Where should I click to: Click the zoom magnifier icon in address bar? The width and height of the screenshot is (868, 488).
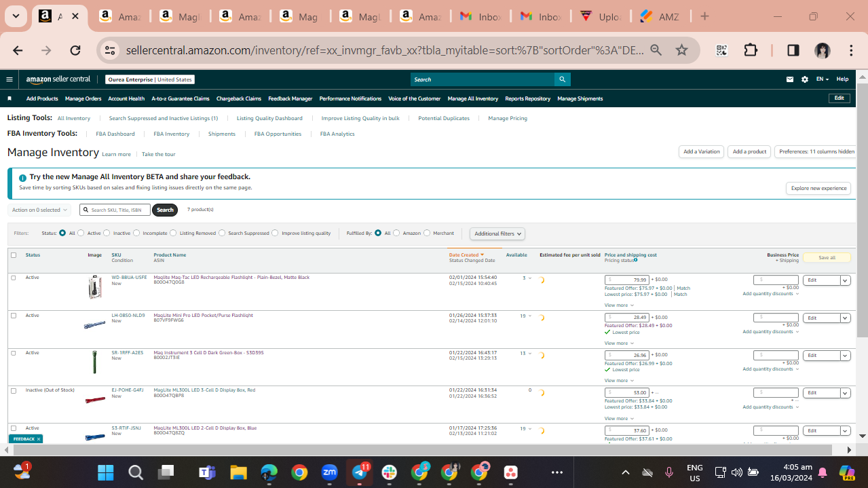point(656,50)
